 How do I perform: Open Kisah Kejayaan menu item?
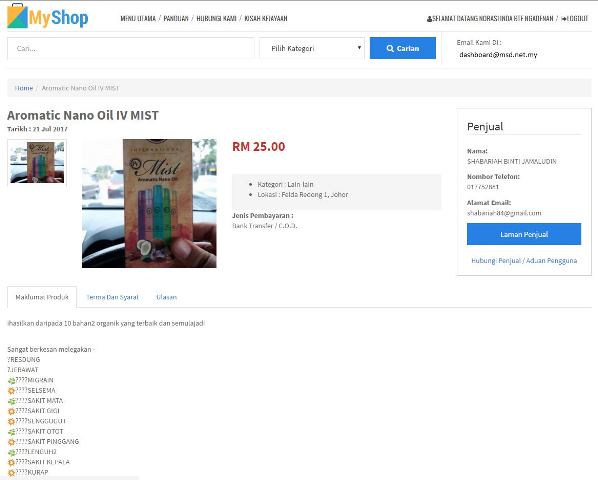point(266,18)
